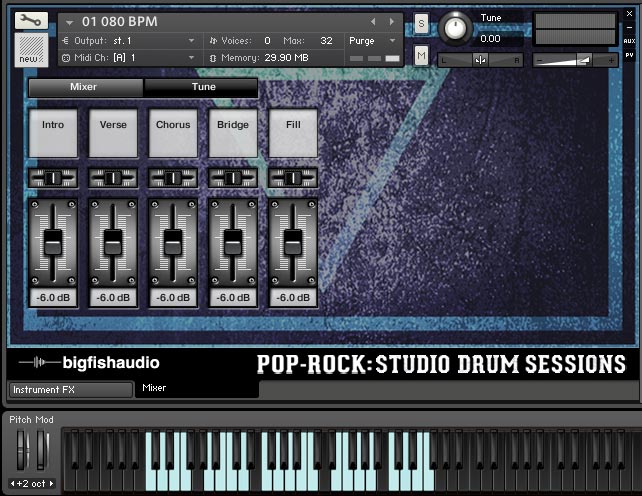Go to next instrument preset arrow
The height and width of the screenshot is (496, 642).
pyautogui.click(x=392, y=22)
